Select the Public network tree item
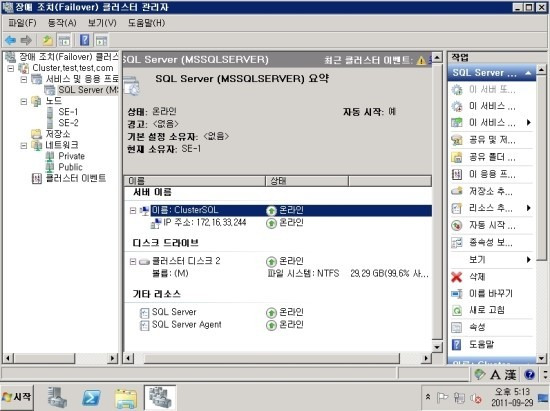The width and height of the screenshot is (550, 411). pos(70,167)
